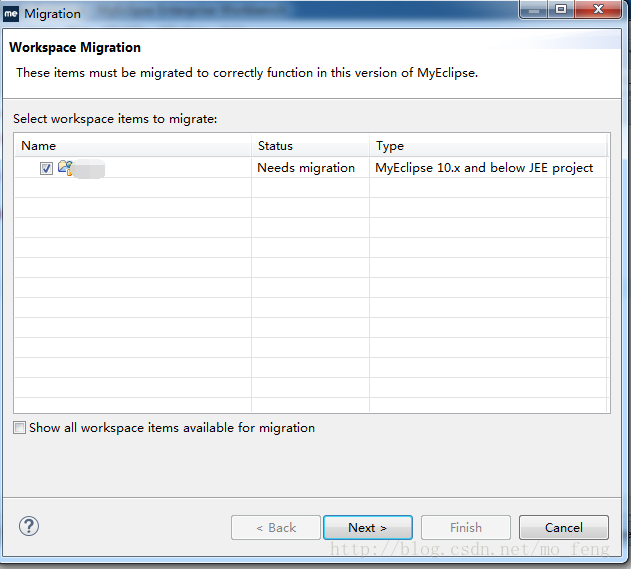Sort by the Status column header

point(310,146)
